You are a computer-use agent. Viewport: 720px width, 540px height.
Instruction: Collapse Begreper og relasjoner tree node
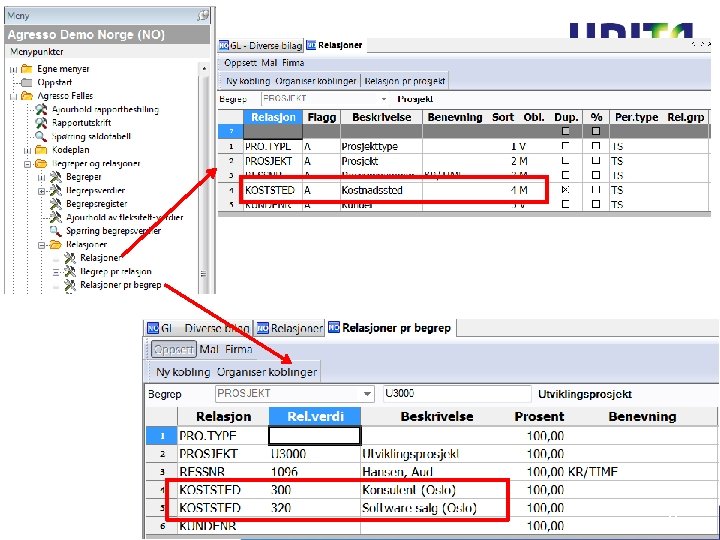28,164
